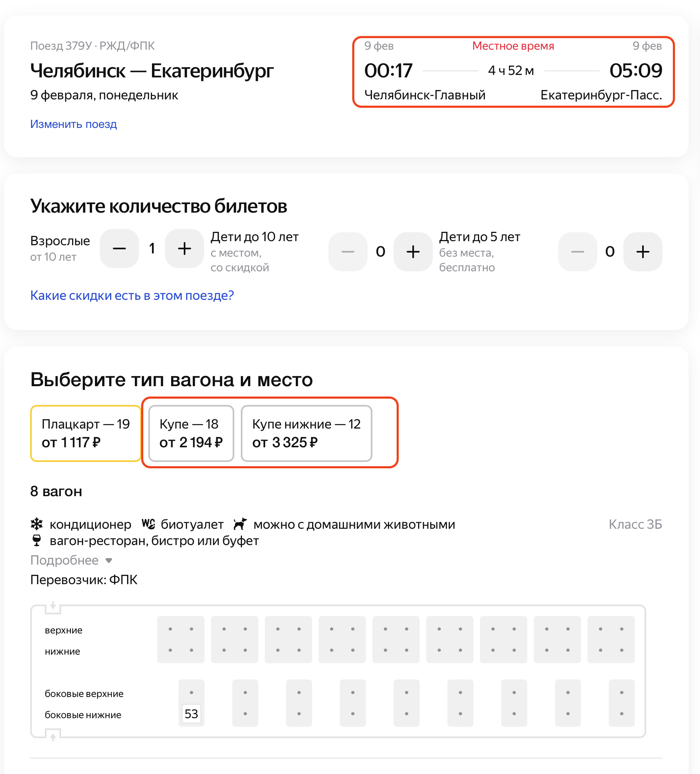Click the Класс 3Б label
700x774 pixels.
tap(635, 524)
